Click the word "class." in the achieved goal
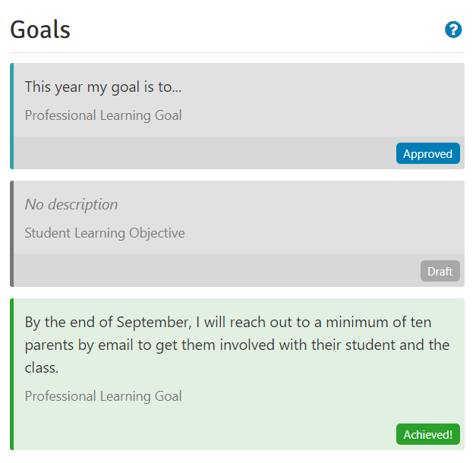476x463 pixels. (42, 368)
